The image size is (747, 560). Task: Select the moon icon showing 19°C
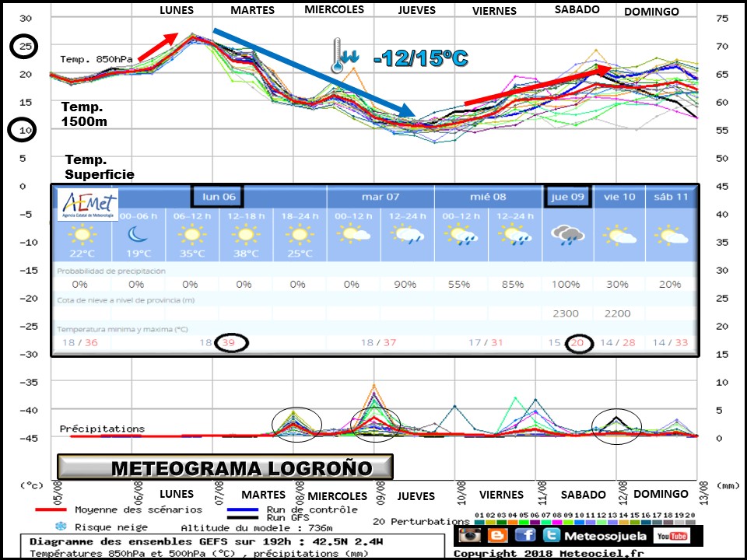pyautogui.click(x=138, y=234)
